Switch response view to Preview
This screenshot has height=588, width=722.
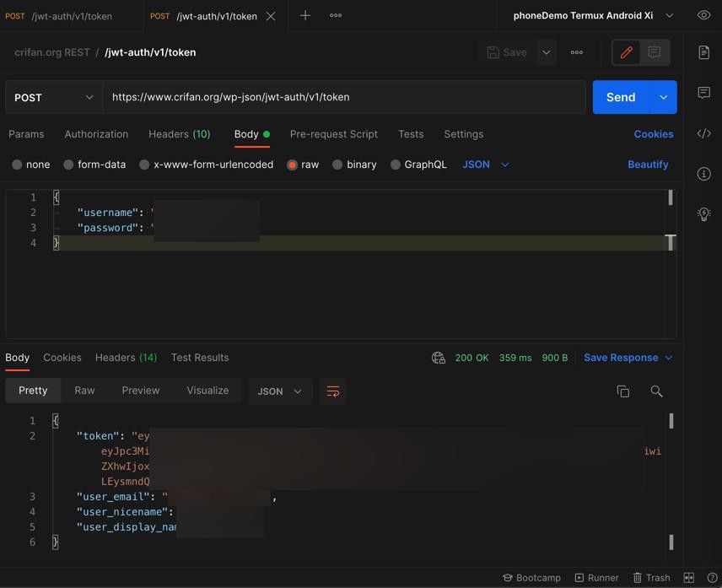coord(141,391)
